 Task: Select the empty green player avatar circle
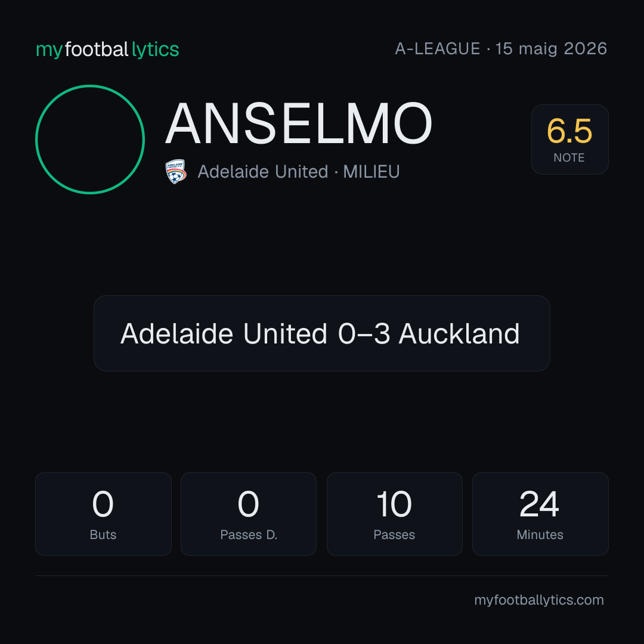90,139
